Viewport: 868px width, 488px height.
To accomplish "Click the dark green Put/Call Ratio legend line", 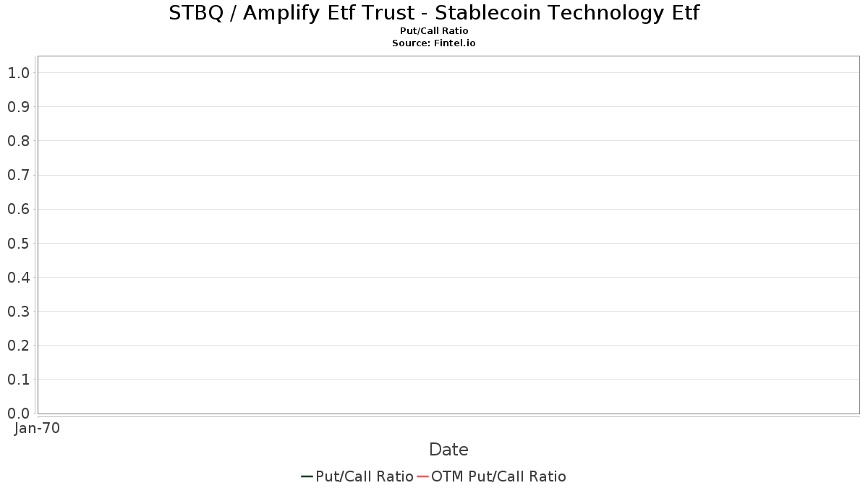I will pos(307,476).
